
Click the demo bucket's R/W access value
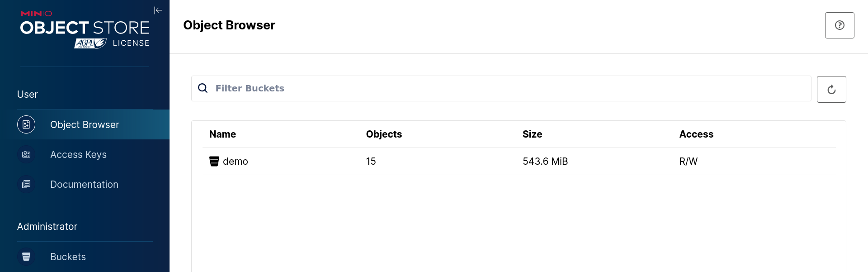click(688, 161)
